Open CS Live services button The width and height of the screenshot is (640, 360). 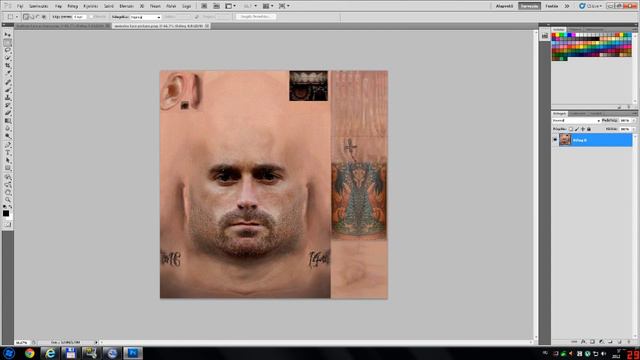[590, 6]
